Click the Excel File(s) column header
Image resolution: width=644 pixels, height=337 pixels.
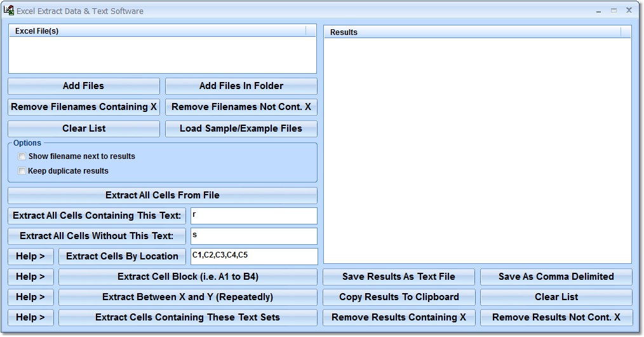pos(158,31)
